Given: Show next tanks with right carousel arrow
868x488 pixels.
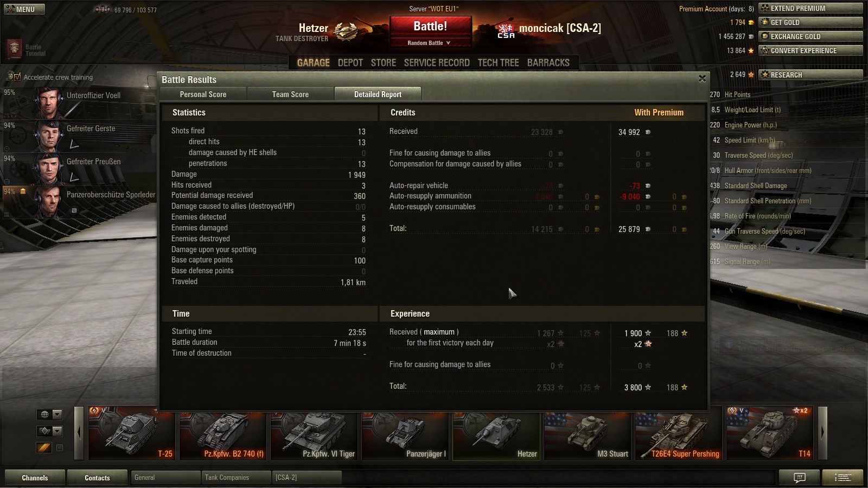Looking at the screenshot, I should point(822,433).
